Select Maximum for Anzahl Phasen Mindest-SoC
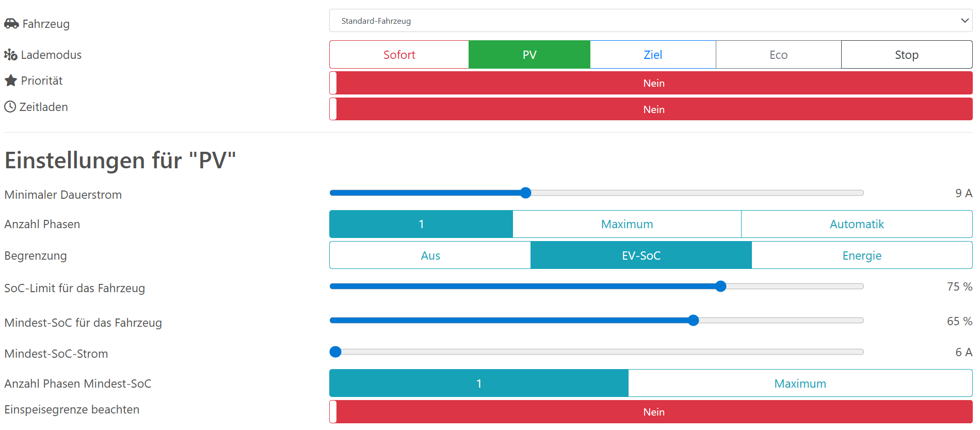The image size is (980, 430). (x=800, y=384)
